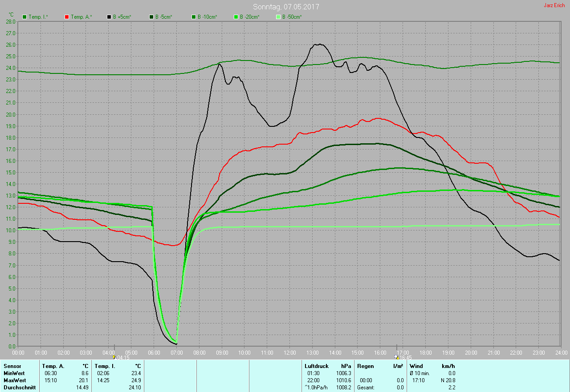Select the 'B -50cm*' legend label
The width and height of the screenshot is (570, 392).
coord(292,17)
